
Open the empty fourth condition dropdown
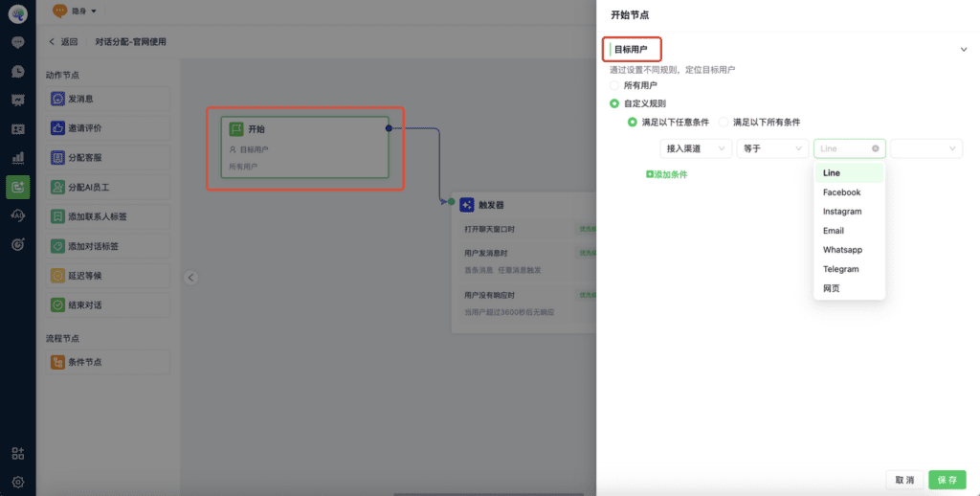tap(926, 148)
